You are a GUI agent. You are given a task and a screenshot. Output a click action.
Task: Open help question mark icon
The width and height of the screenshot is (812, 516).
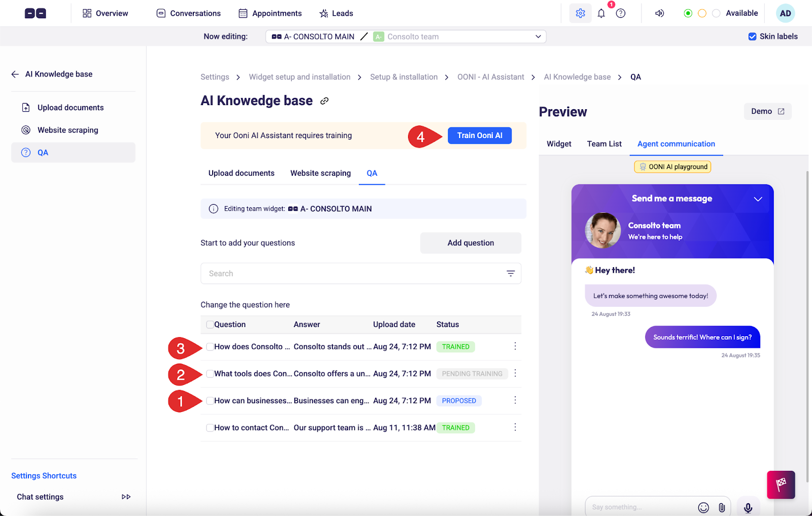pyautogui.click(x=621, y=13)
